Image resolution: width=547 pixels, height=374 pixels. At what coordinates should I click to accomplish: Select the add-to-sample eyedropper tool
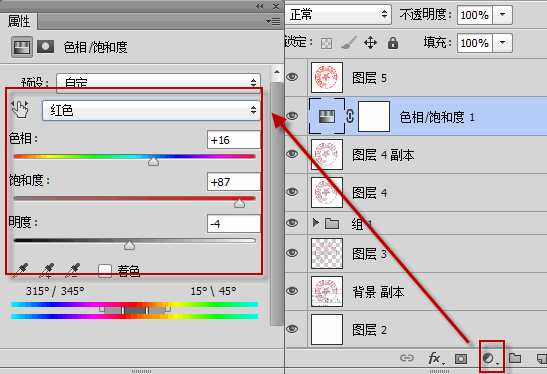click(46, 270)
